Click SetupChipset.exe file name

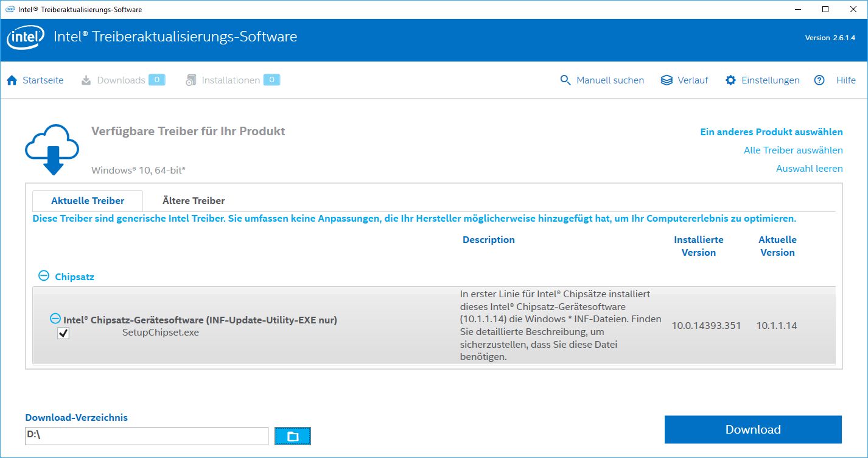click(161, 333)
